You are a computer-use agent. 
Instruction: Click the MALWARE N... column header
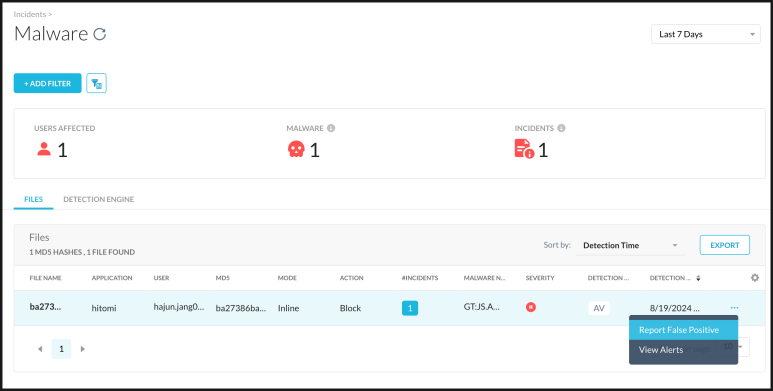click(485, 278)
